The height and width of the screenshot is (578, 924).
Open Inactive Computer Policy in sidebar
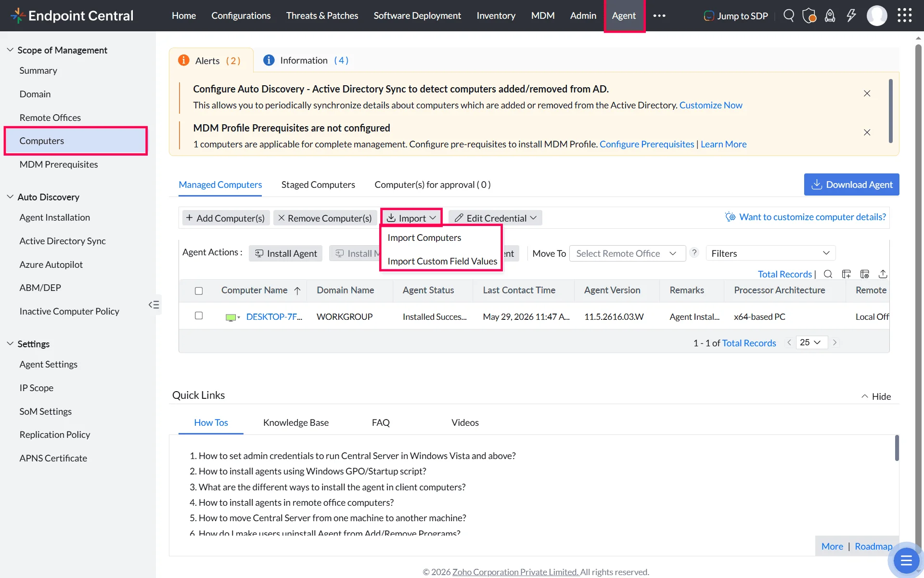[x=69, y=311]
